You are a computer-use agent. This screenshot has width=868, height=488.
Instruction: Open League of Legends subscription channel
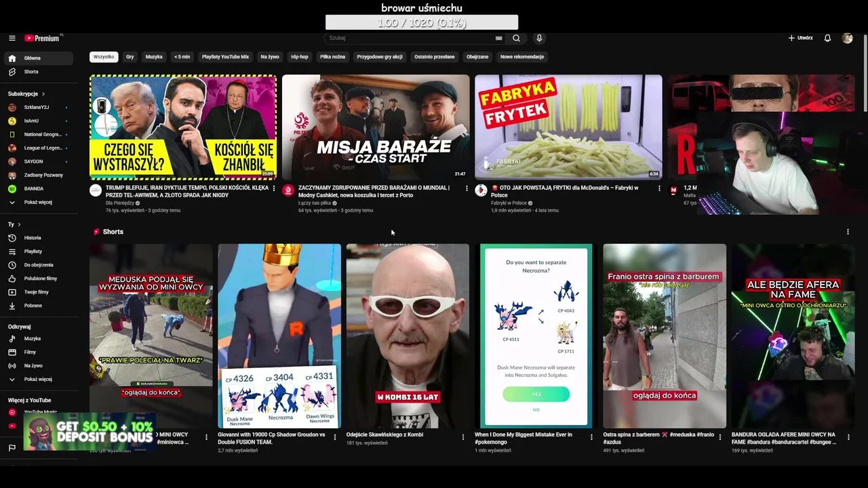[x=38, y=148]
